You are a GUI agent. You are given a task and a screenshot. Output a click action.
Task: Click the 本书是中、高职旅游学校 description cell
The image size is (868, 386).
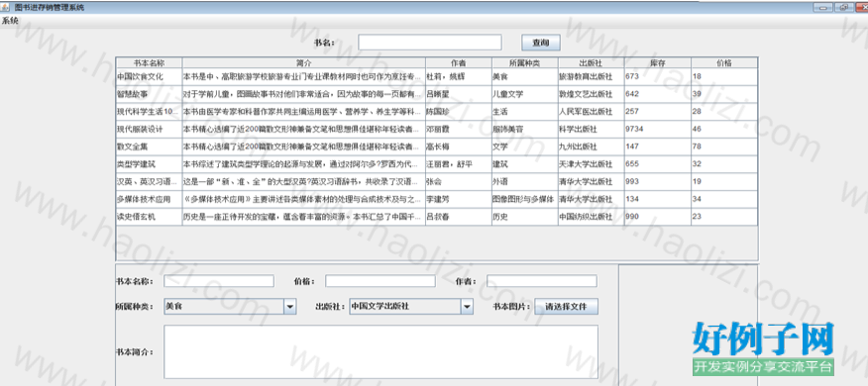(x=304, y=77)
